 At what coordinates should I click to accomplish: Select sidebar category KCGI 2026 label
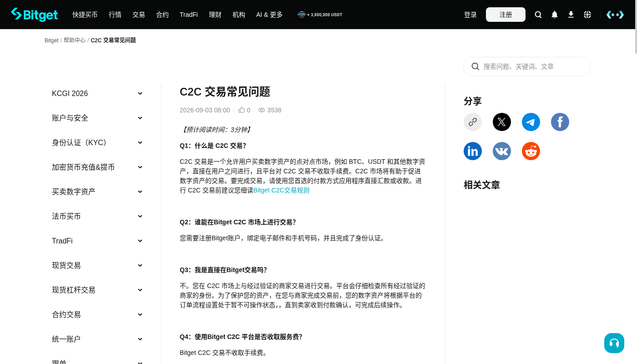tap(70, 93)
